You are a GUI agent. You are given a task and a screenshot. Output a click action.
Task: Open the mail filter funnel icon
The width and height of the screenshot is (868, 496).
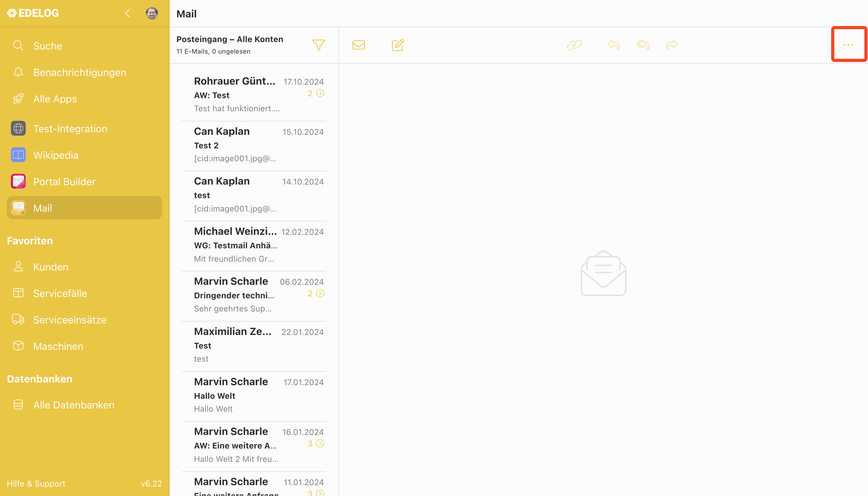(x=318, y=45)
